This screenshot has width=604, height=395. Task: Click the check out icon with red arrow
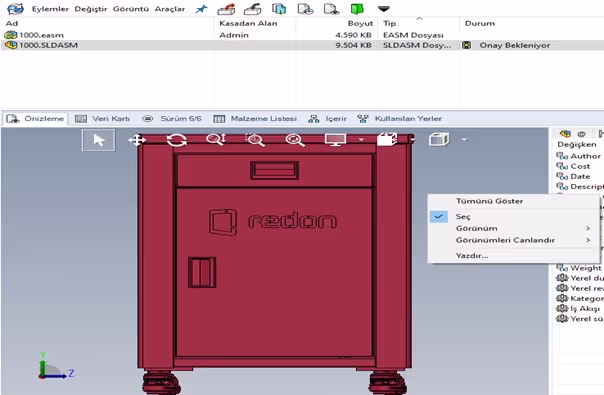226,8
